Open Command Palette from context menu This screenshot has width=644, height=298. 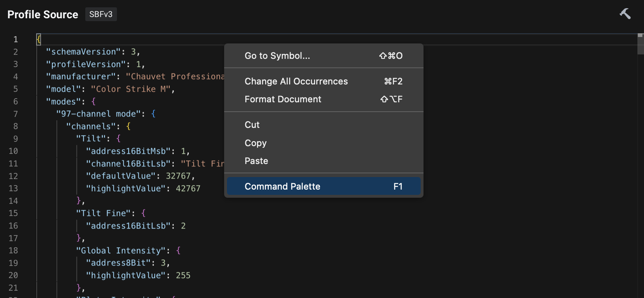coord(324,186)
